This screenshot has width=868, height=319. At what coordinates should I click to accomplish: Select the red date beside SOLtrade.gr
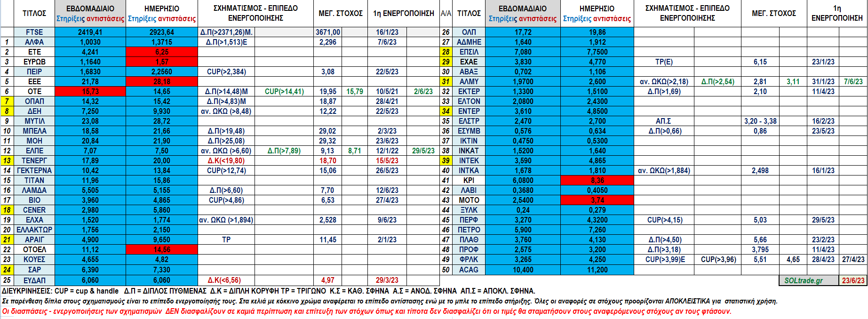click(x=853, y=280)
